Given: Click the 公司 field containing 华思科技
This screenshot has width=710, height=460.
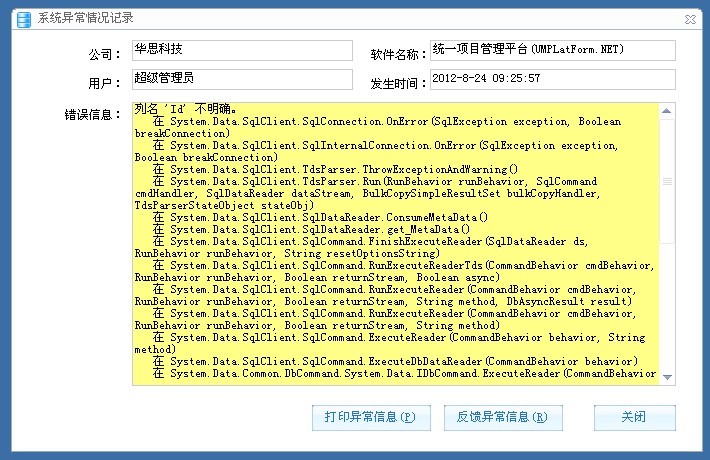Looking at the screenshot, I should point(242,50).
